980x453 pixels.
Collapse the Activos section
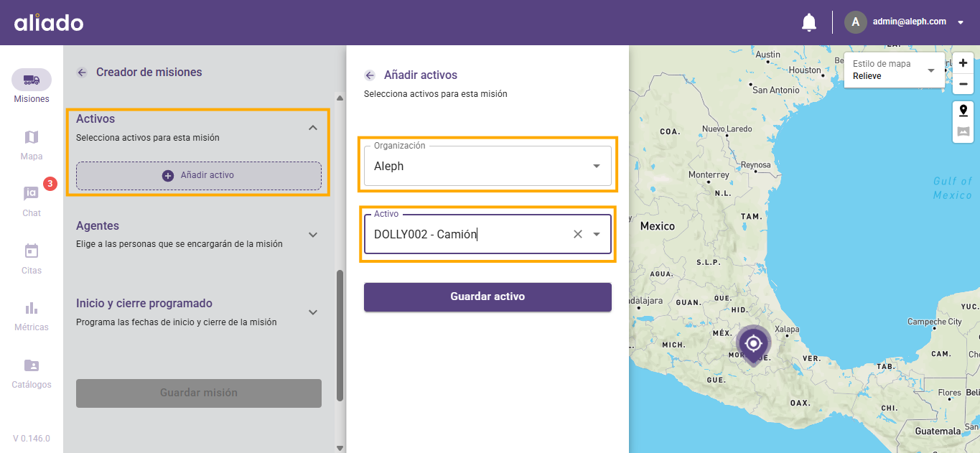[312, 128]
